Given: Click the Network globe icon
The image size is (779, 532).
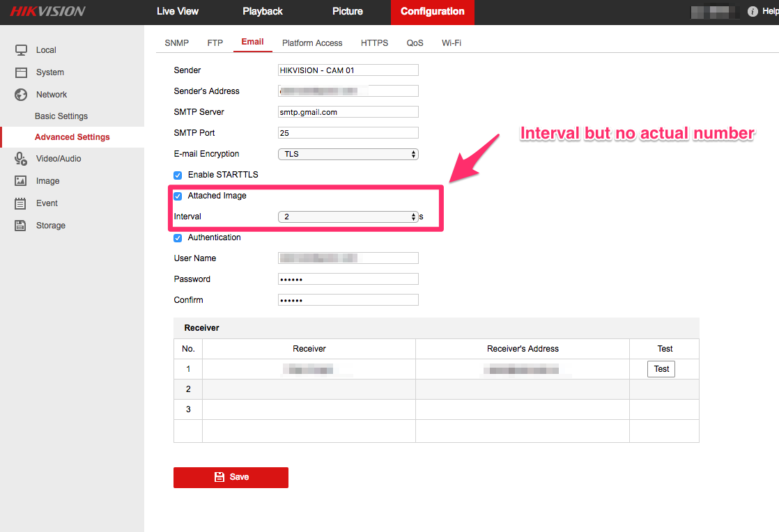Looking at the screenshot, I should tap(21, 95).
